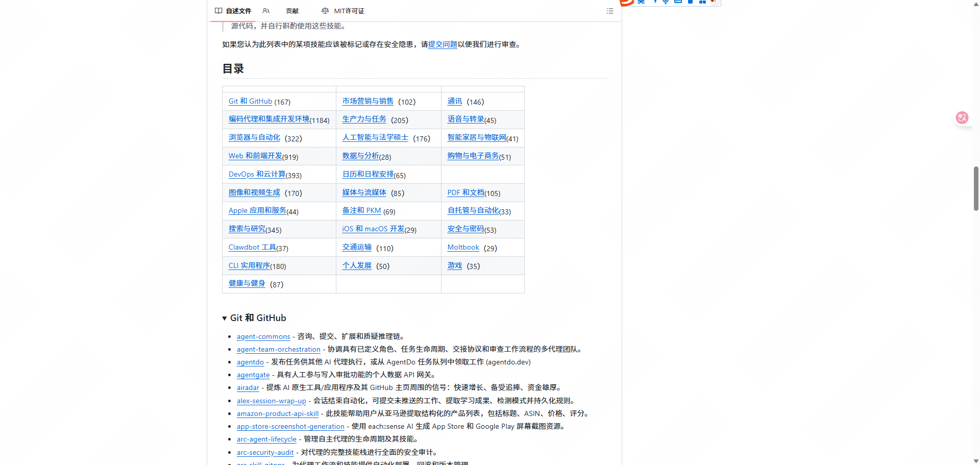
Task: Open the agent-commons skill link
Action: coord(263,336)
